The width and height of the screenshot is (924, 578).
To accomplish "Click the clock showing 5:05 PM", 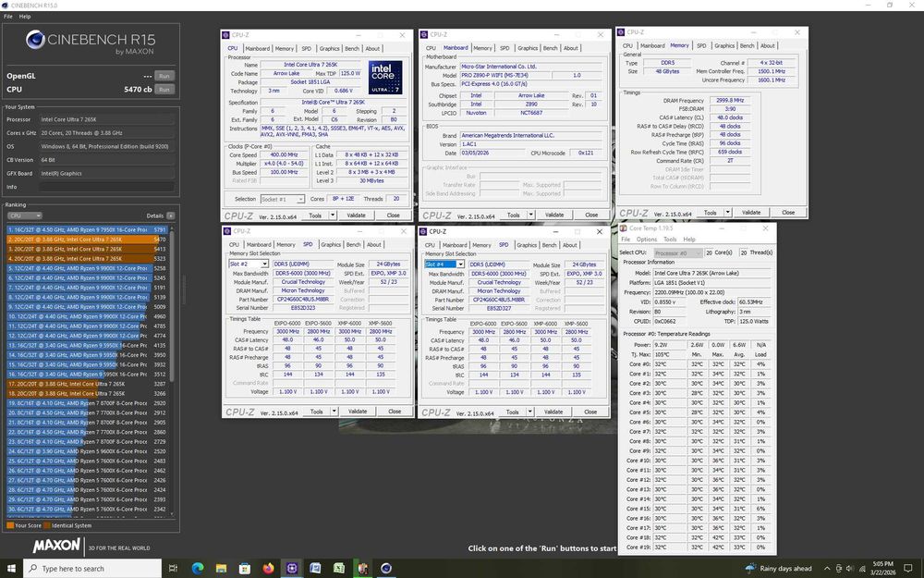I will (882, 564).
